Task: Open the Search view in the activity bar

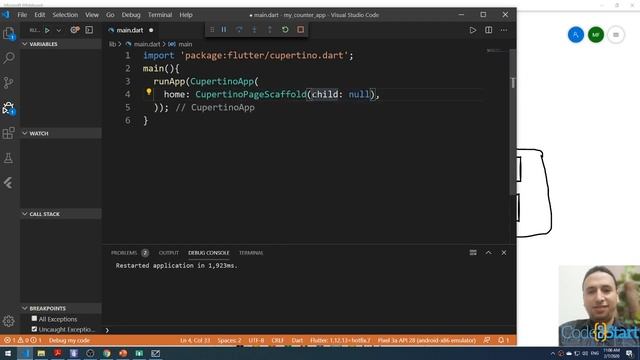Action: point(9,58)
